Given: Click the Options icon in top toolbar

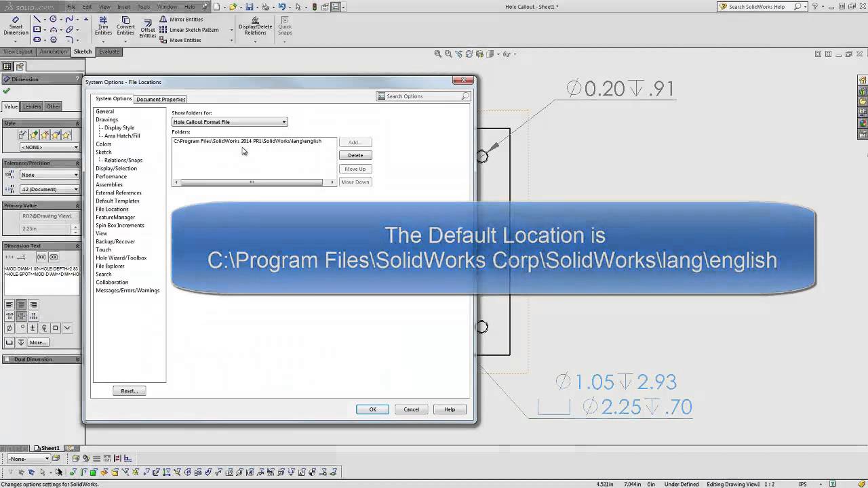Looking at the screenshot, I should point(336,7).
